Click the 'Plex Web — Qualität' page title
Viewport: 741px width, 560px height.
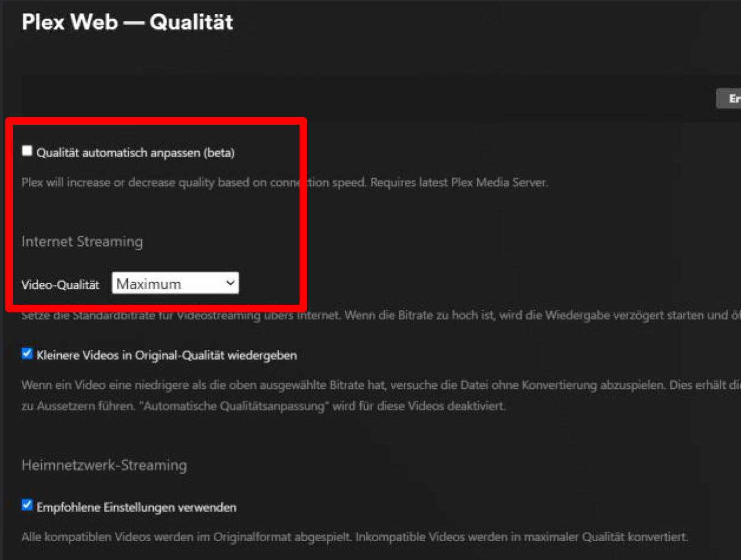pyautogui.click(x=127, y=22)
